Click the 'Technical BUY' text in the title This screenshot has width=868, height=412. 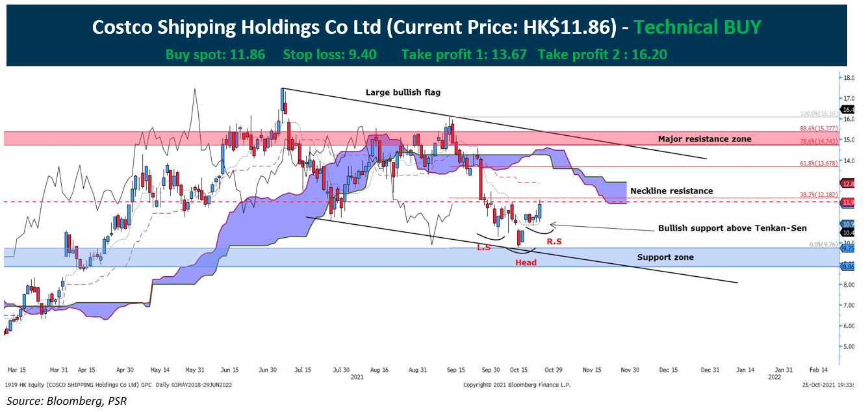click(x=697, y=27)
